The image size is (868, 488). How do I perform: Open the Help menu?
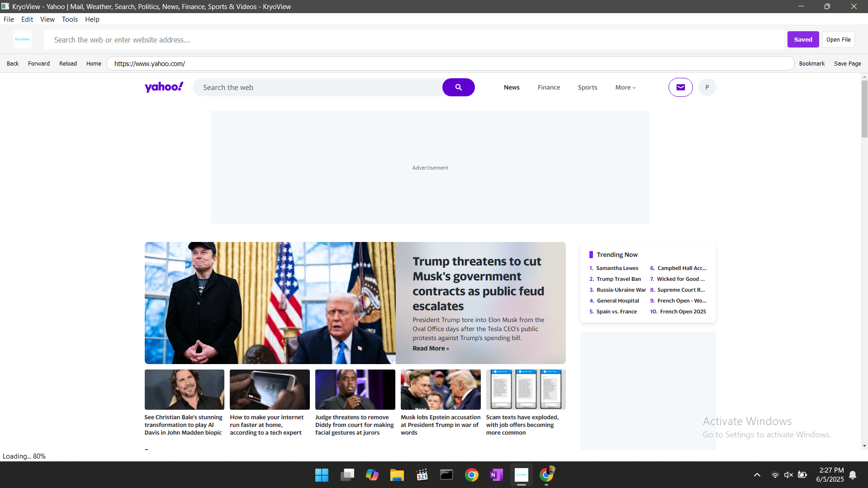tap(92, 19)
